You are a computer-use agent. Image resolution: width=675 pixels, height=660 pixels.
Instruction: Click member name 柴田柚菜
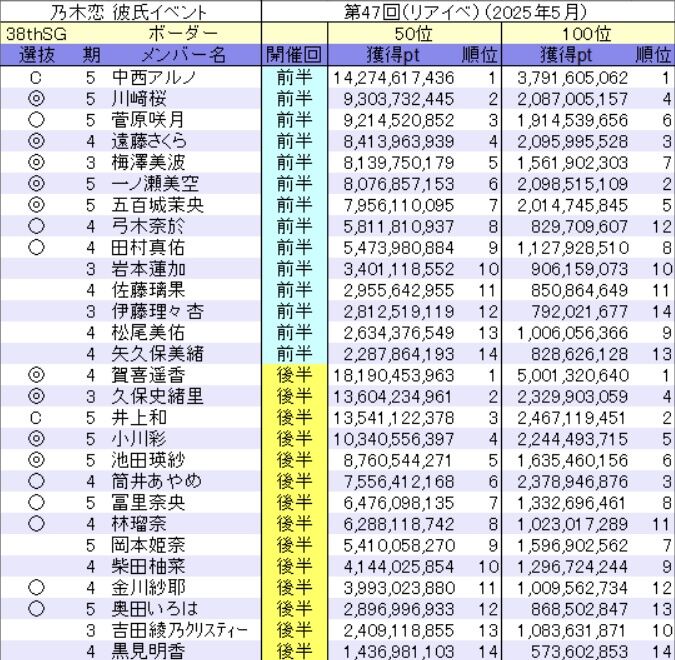pos(148,566)
